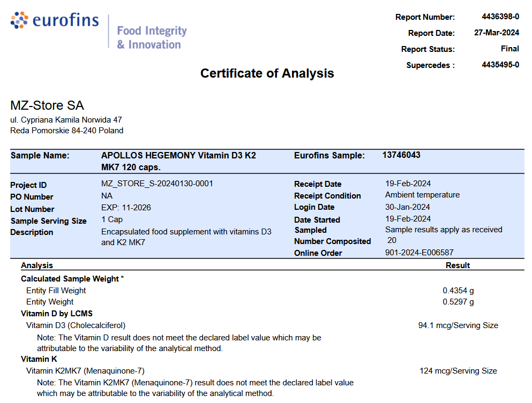Click the "Number Composited" label
This screenshot has width=532, height=403.
333,241
